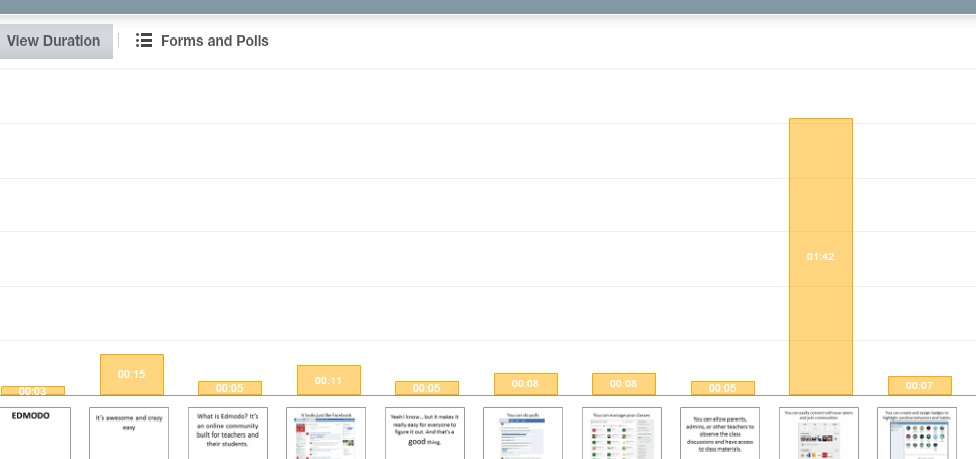This screenshot has width=976, height=459.
Task: Open the 'You can do polls' slide
Action: (x=523, y=432)
